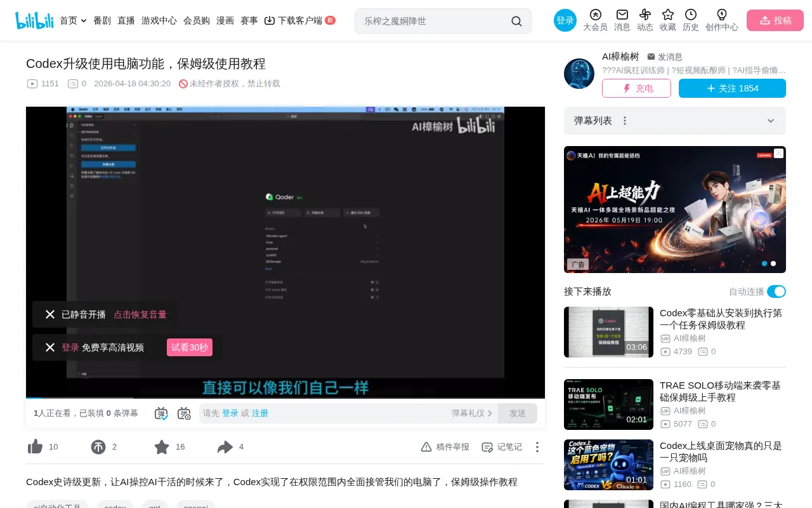Close the 登录免费享高清视频 prompt
This screenshot has width=812, height=508.
(50, 347)
